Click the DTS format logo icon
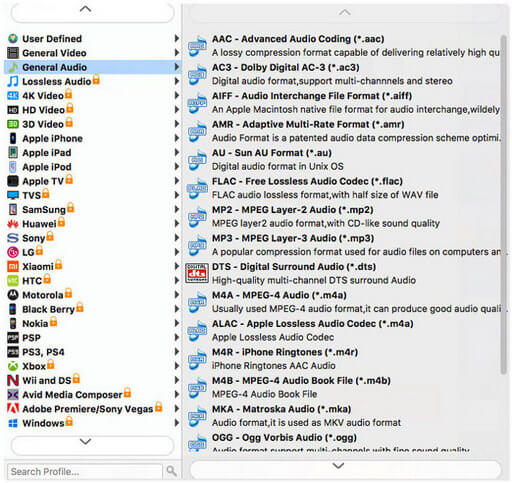The height and width of the screenshot is (483, 512). click(197, 273)
